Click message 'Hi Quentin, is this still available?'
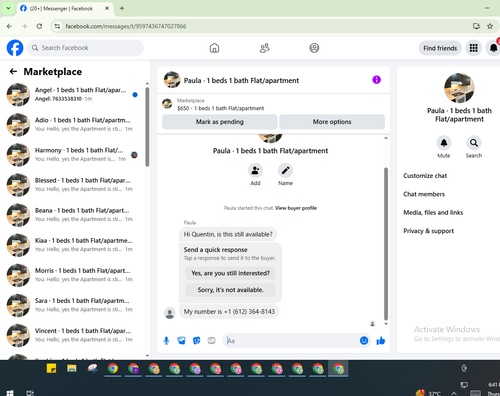Viewport: 500px width, 396px height. 228,234
